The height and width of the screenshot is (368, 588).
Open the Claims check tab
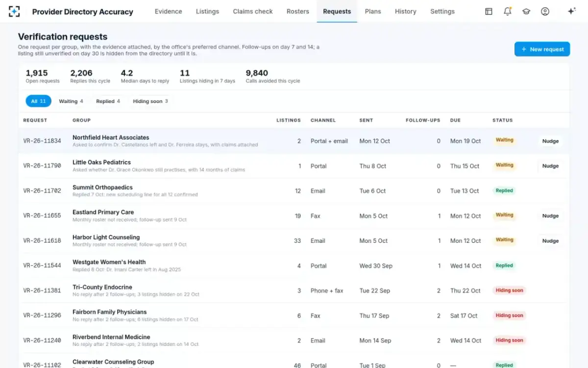pyautogui.click(x=253, y=11)
